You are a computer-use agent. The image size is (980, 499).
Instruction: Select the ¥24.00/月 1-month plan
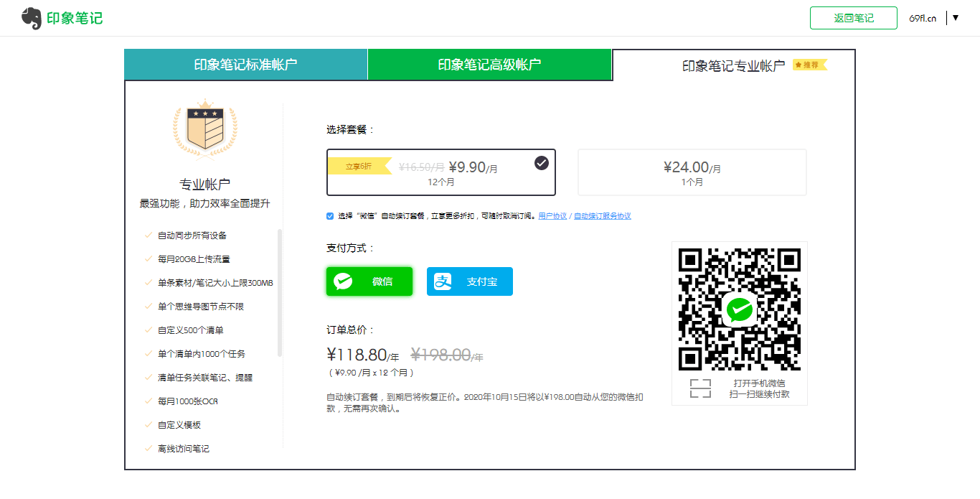(692, 172)
